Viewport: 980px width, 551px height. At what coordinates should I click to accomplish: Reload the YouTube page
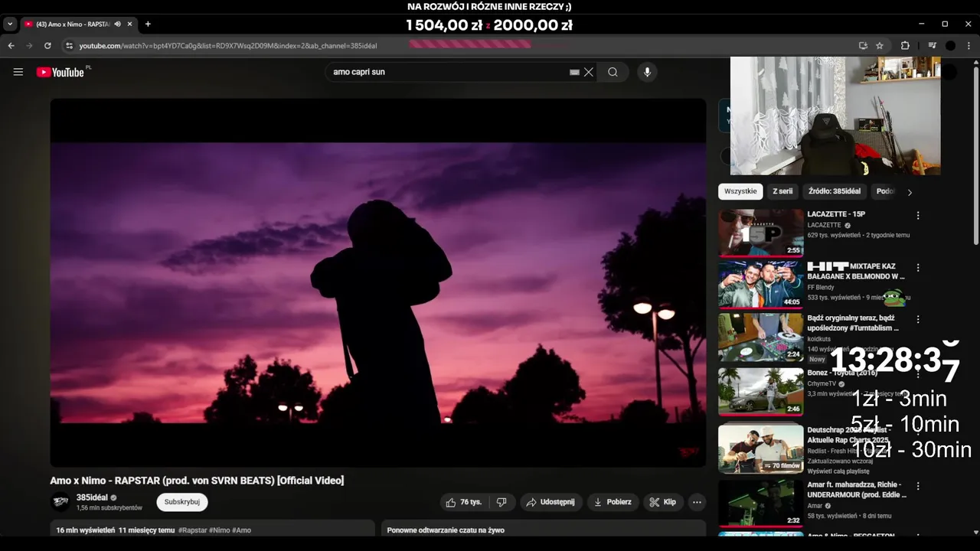[x=47, y=46]
